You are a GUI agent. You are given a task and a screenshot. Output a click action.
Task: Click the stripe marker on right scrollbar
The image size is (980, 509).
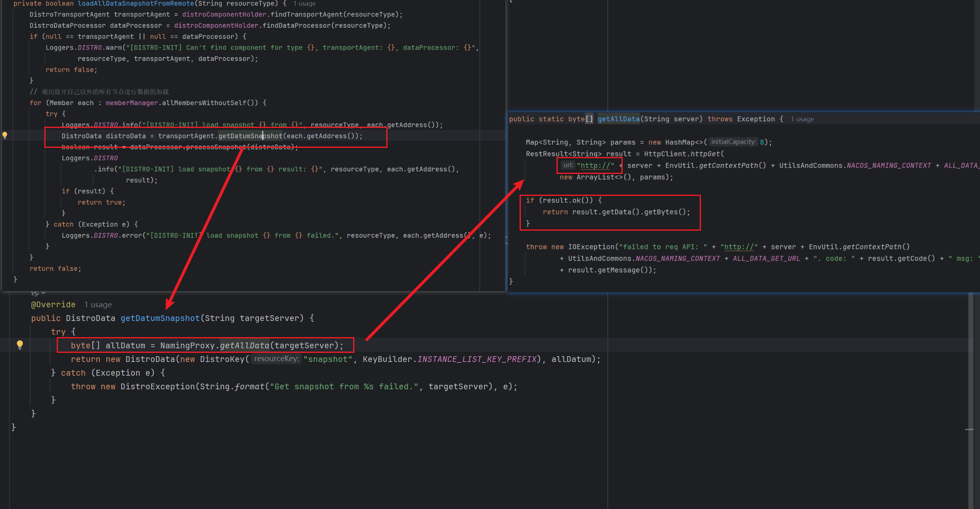click(969, 429)
